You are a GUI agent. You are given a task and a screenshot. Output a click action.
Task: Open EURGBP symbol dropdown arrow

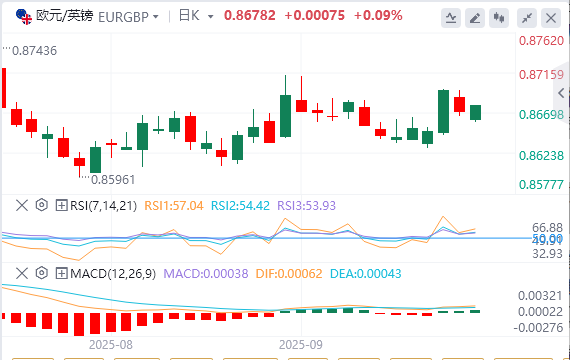[x=156, y=17]
